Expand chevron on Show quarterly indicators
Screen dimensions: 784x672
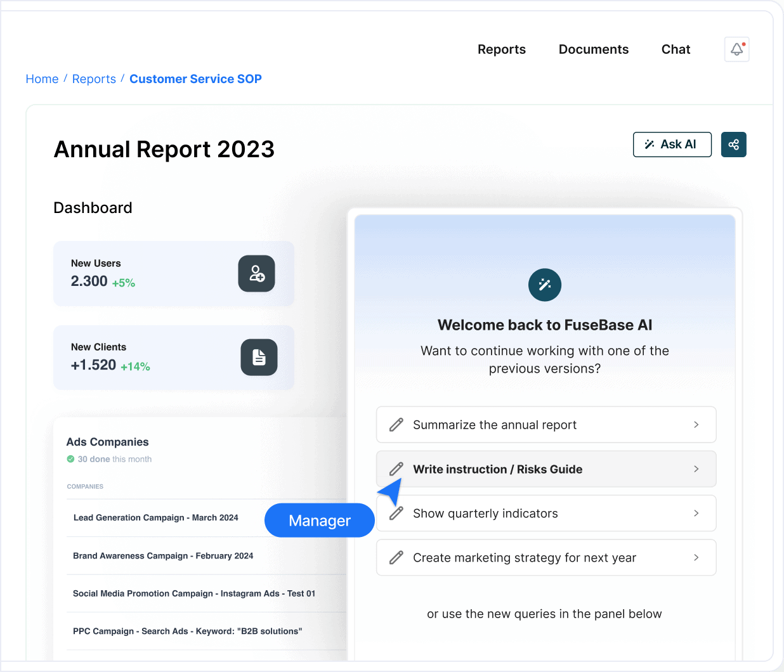coord(696,514)
